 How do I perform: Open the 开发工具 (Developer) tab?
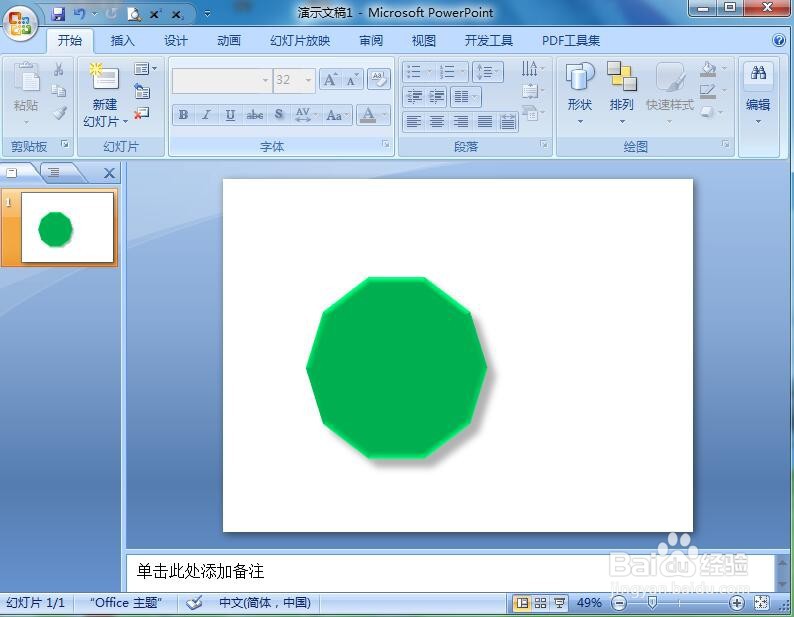point(489,41)
